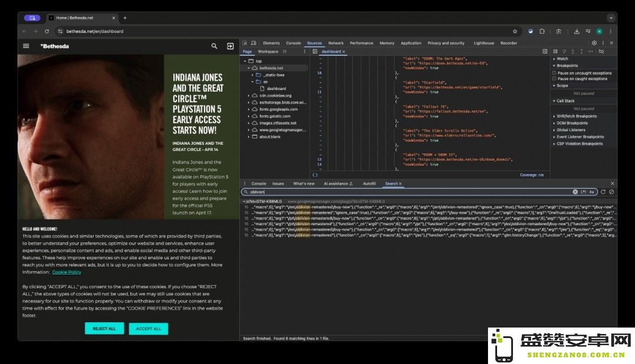Reload the page in Chrome
The image size is (635, 364).
47,31
